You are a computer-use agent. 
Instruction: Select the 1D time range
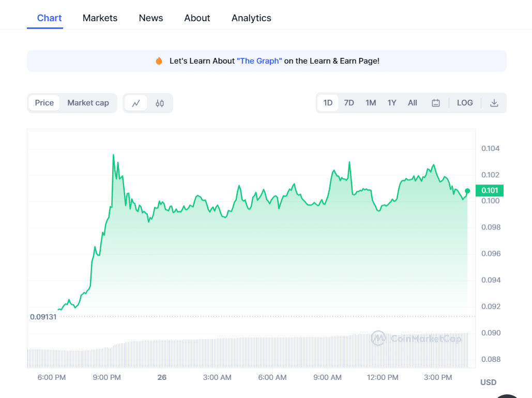(328, 103)
